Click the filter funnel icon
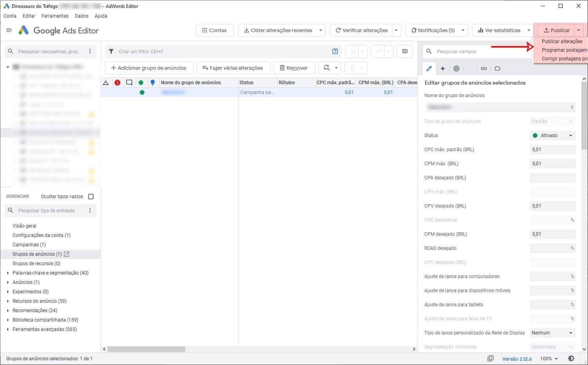This screenshot has height=365, width=588. 111,51
